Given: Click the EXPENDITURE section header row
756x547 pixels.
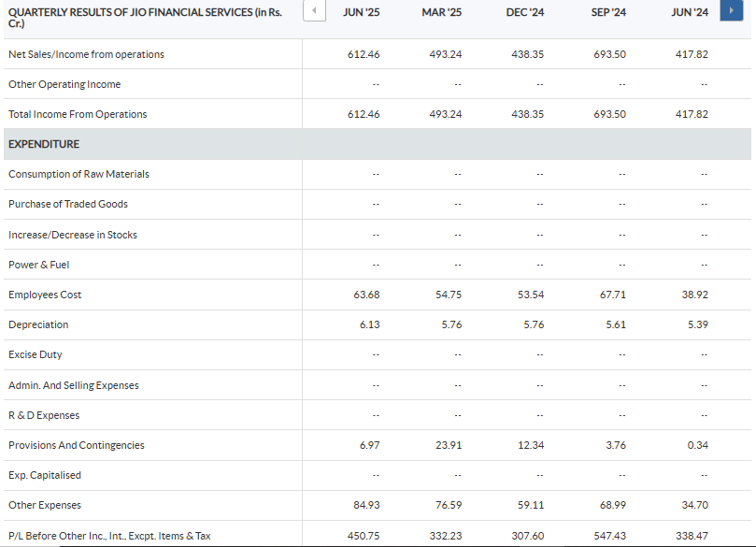Looking at the screenshot, I should click(44, 144).
